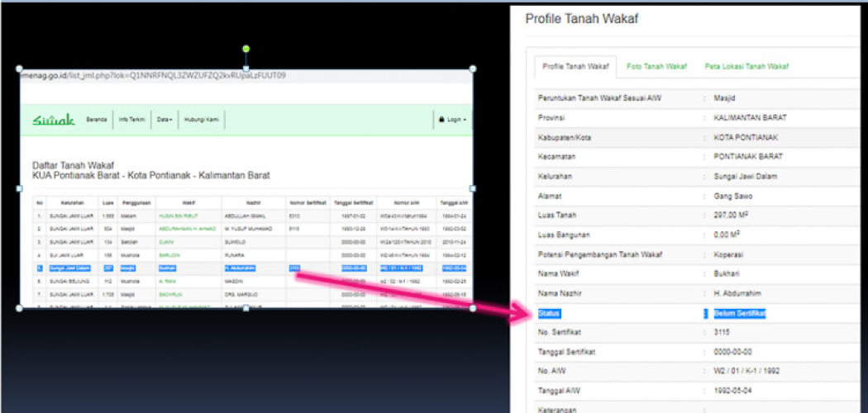Switch to Foto Tanah Wakaf tab
The width and height of the screenshot is (868, 413).
click(656, 66)
